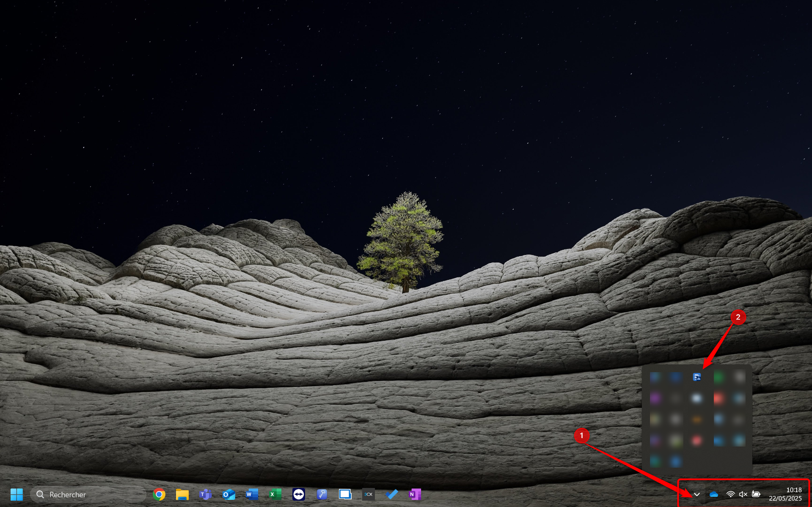Open the clock and date showing 10:18

click(785, 494)
